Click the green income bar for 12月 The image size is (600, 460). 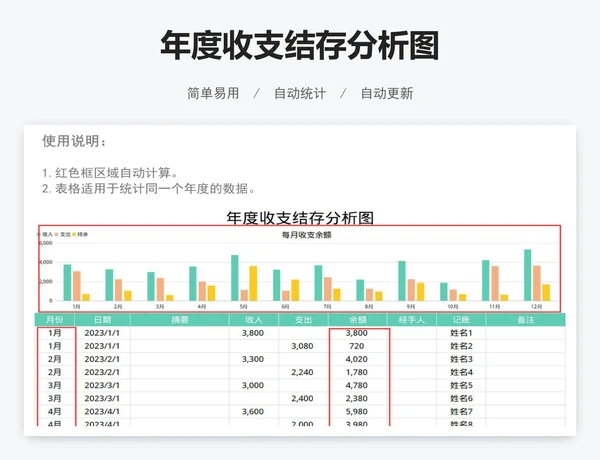[527, 275]
